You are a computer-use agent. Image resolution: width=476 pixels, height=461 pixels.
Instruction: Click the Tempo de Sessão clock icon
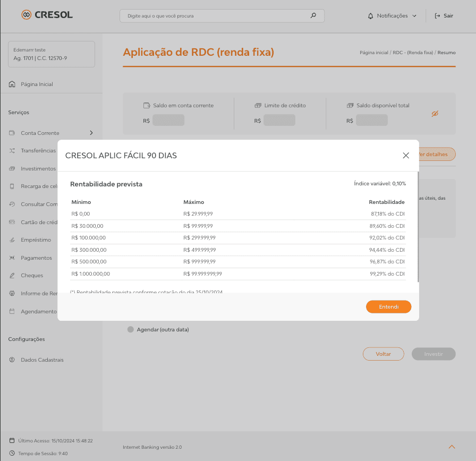point(12,453)
